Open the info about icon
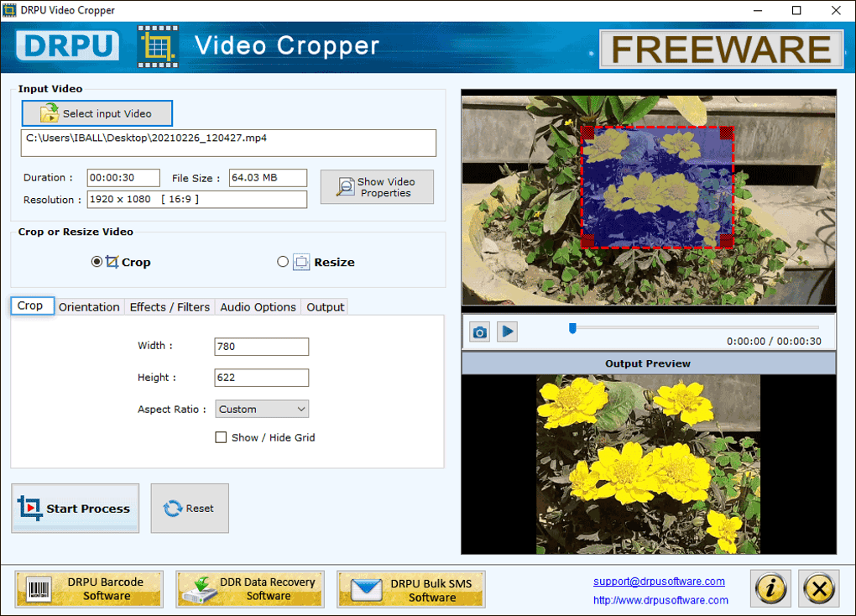This screenshot has width=856, height=616. pos(770,588)
